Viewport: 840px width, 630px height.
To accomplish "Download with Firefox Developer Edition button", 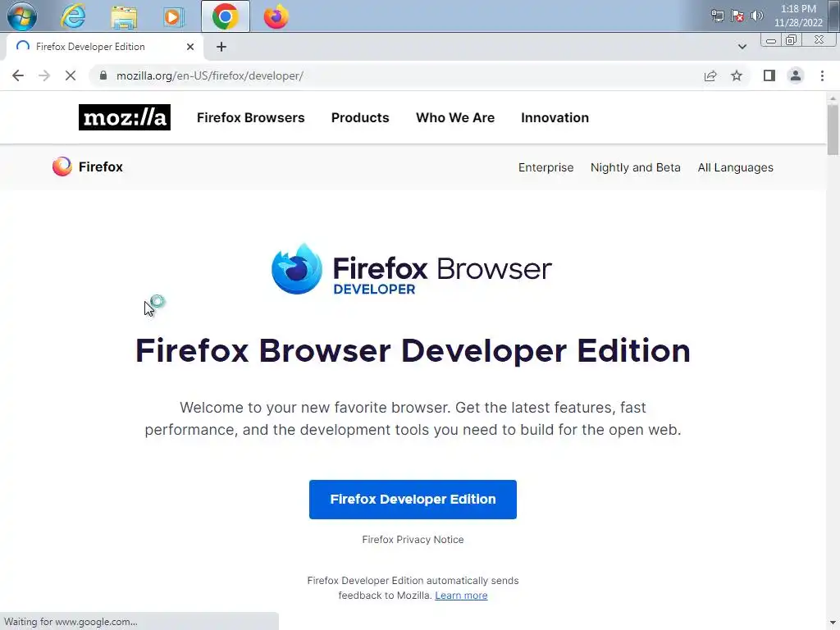I will (413, 500).
